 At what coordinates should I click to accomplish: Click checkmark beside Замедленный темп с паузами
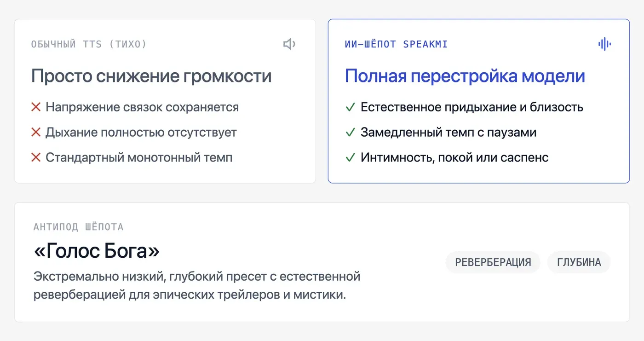pos(351,133)
